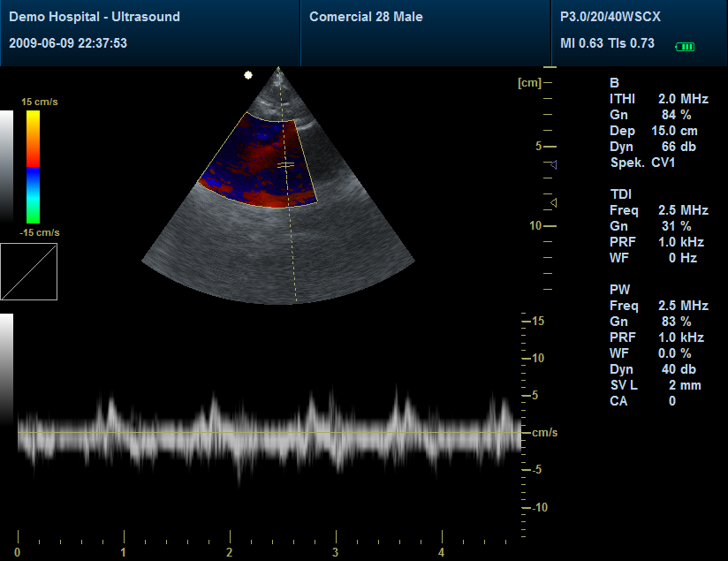Screen dimensions: 728x561
Task: Click the color velocity scale bar
Action: point(33,167)
